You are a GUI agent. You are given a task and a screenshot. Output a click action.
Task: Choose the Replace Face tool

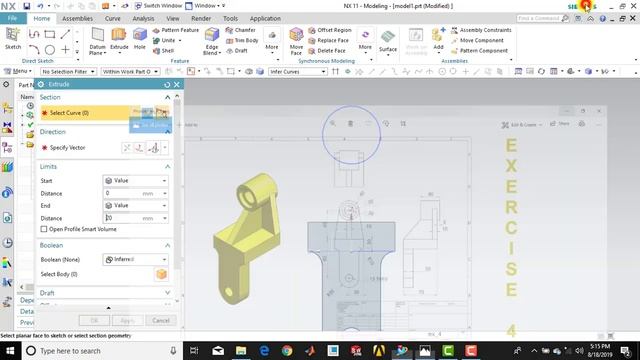click(x=329, y=40)
